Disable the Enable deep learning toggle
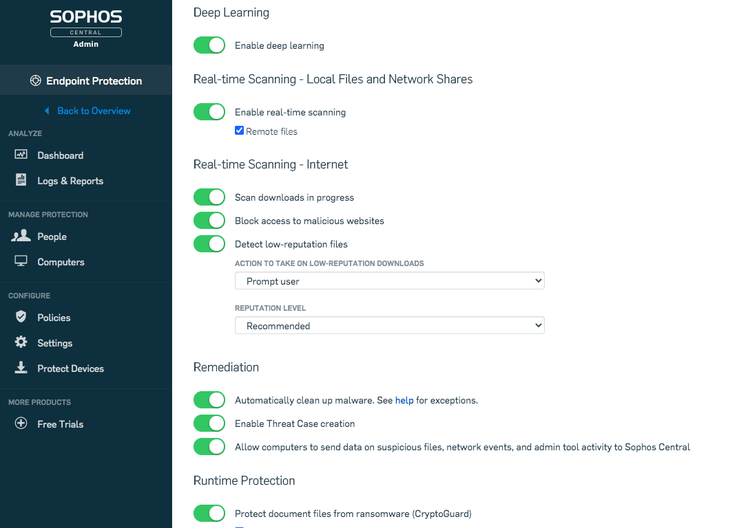 (209, 45)
